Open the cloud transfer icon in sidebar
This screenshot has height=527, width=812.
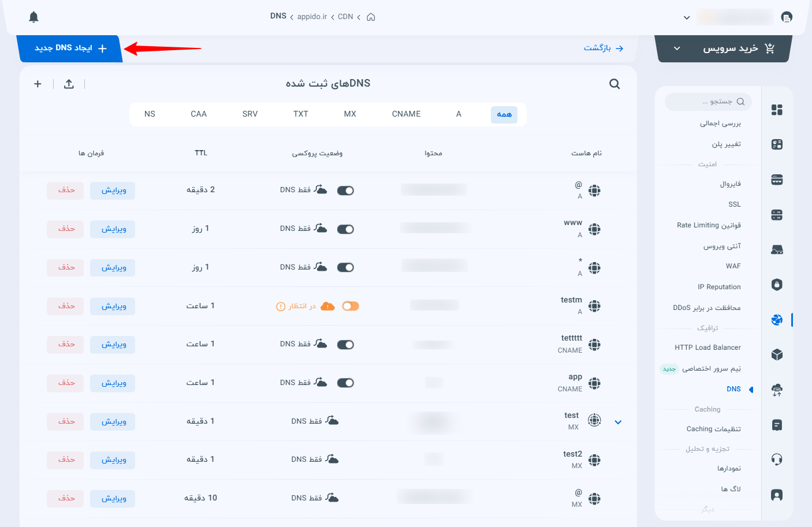pos(777,390)
